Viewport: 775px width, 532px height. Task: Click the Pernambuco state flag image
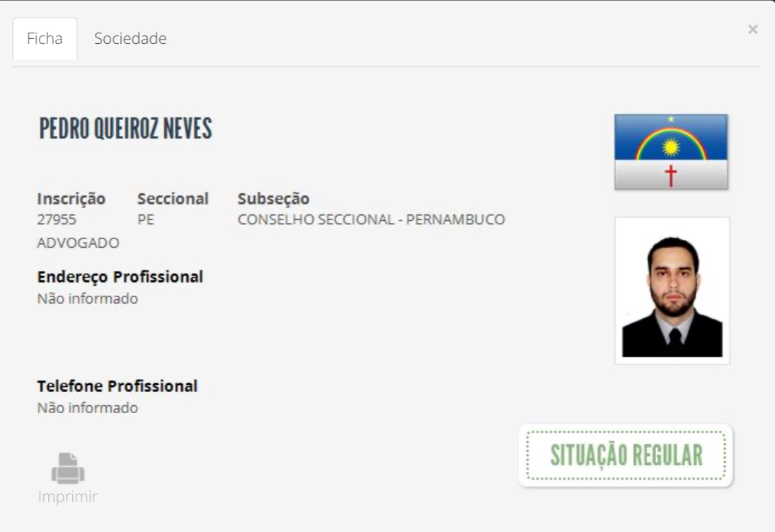coord(671,151)
